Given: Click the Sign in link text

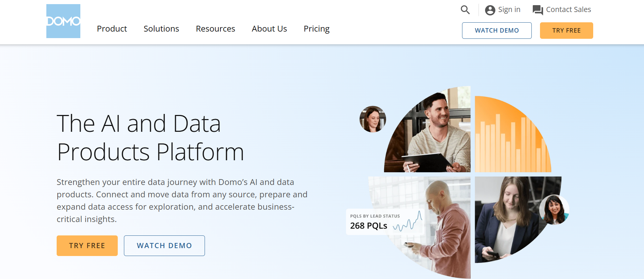Looking at the screenshot, I should point(509,10).
